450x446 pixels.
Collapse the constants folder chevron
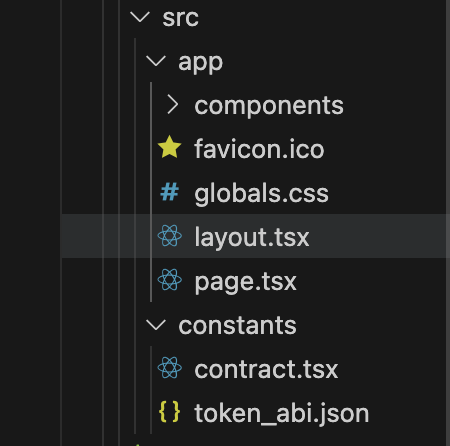[156, 325]
